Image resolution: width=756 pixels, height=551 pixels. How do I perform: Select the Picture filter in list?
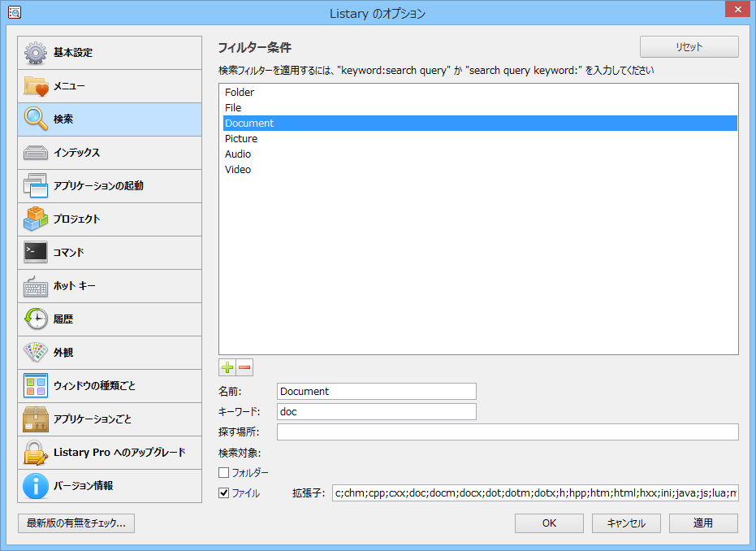coord(480,138)
